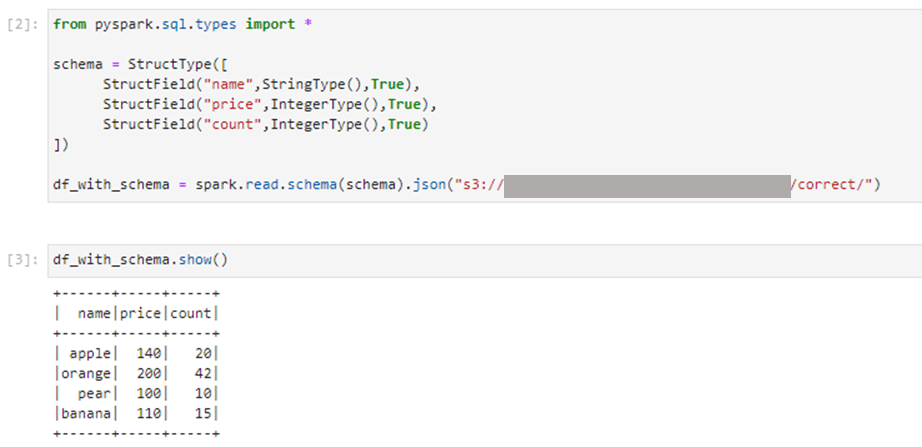Click the StructField "count" IntegerType line
This screenshot has width=922, height=447.
point(266,125)
